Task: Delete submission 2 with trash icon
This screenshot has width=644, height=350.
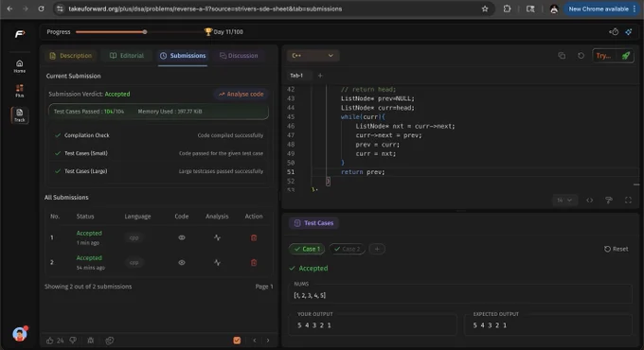Action: pos(254,263)
